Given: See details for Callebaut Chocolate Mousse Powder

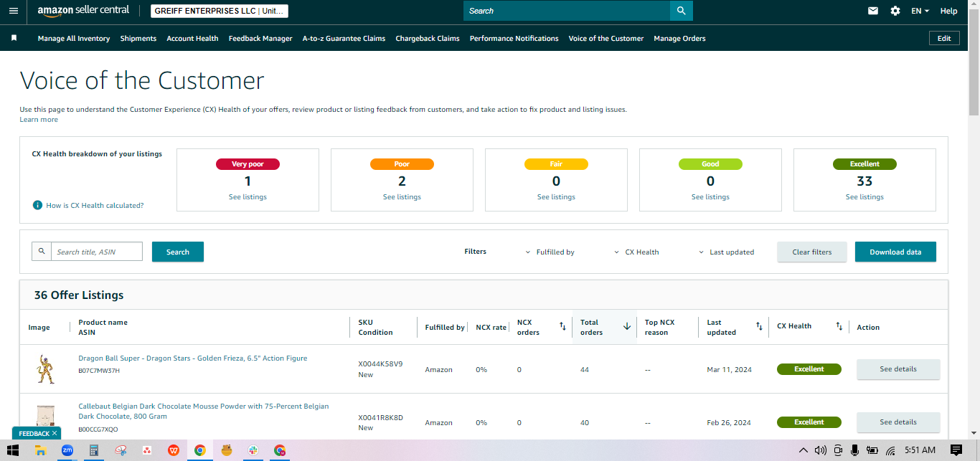Looking at the screenshot, I should click(x=898, y=422).
